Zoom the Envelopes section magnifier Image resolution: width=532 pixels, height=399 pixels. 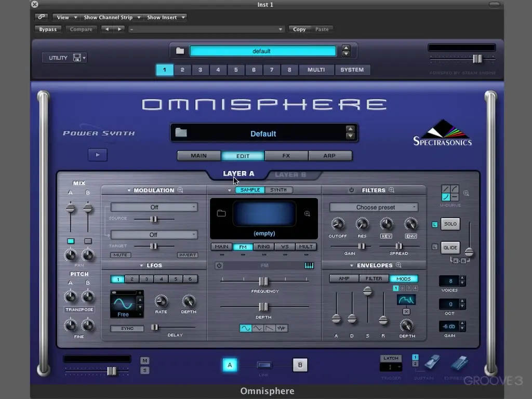pos(398,265)
